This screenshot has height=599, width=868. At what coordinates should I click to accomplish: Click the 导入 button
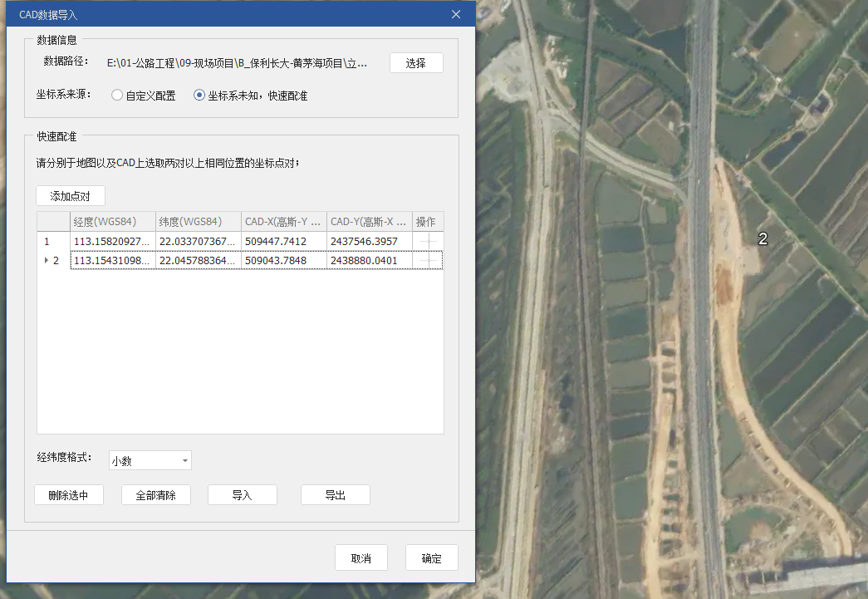242,495
